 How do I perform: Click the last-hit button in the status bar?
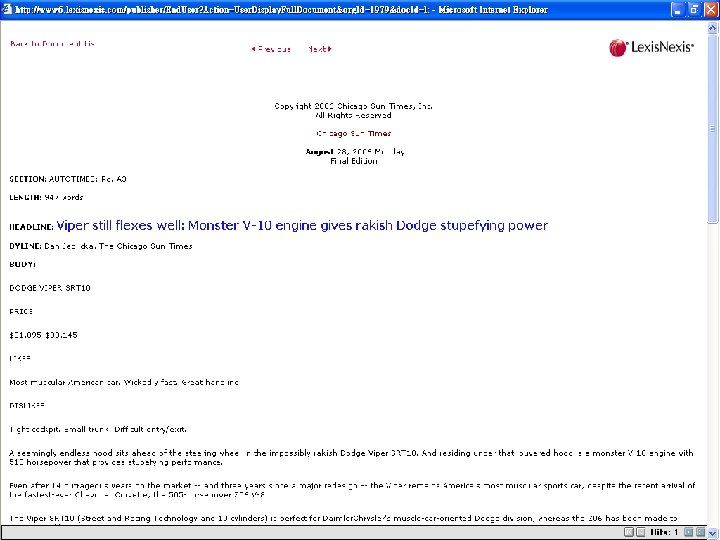pos(700,532)
